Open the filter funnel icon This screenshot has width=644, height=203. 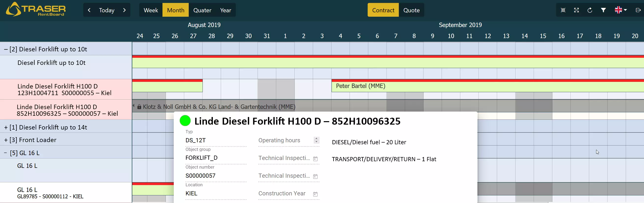(603, 10)
